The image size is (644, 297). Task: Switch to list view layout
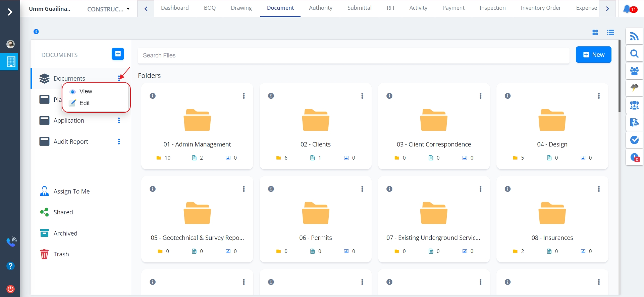coord(610,33)
